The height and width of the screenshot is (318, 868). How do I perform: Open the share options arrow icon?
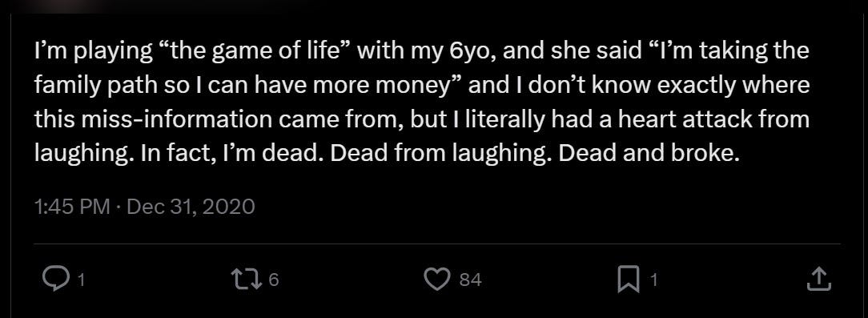pyautogui.click(x=818, y=280)
